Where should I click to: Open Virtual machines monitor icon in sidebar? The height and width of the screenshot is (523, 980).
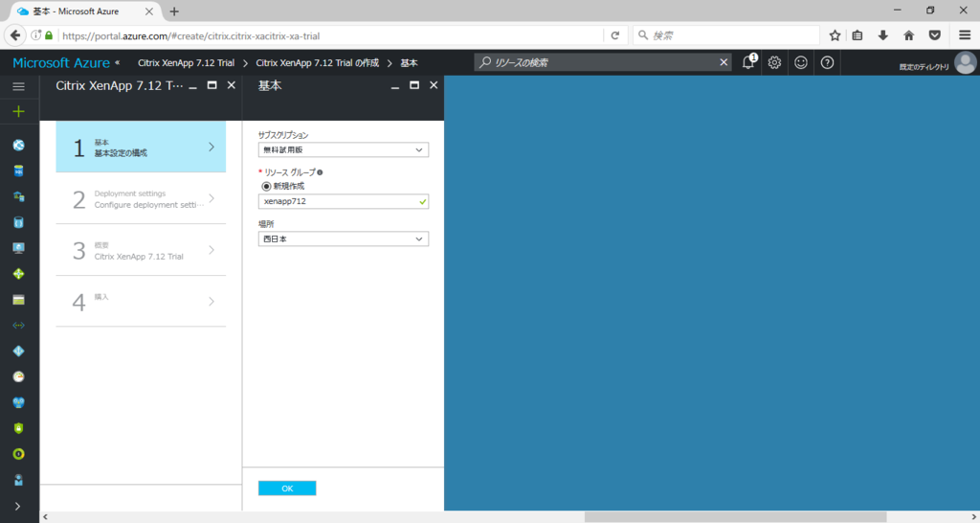pyautogui.click(x=19, y=248)
